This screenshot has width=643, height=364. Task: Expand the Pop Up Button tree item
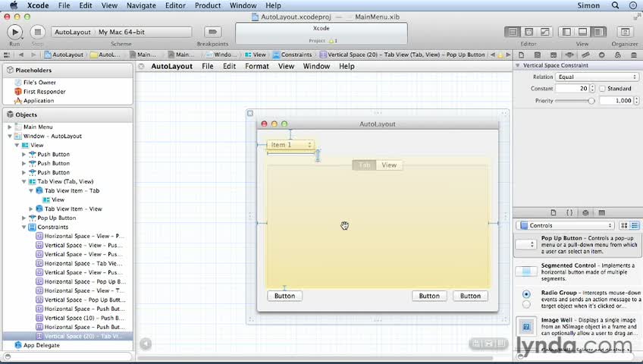tap(24, 218)
